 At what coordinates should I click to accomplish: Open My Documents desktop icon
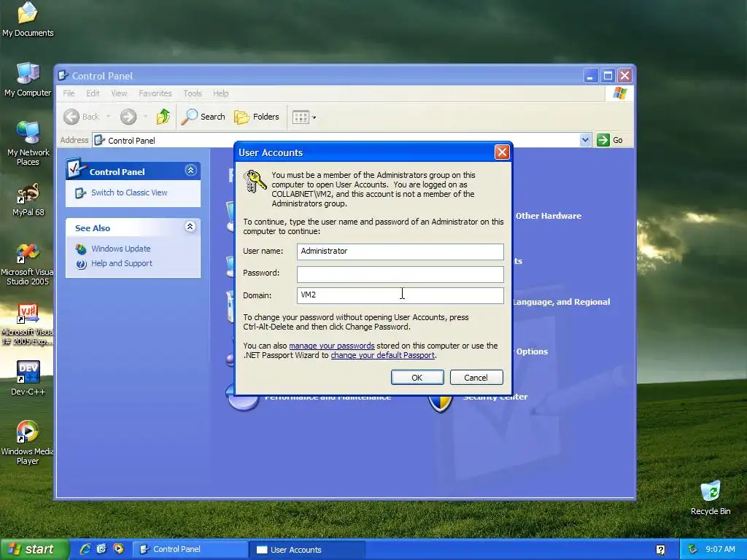28,20
